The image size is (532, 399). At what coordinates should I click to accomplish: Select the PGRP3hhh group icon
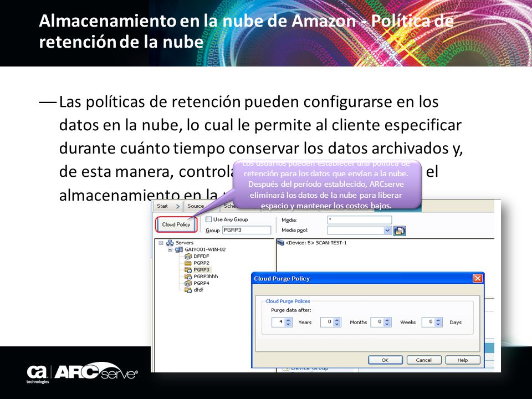tap(188, 277)
